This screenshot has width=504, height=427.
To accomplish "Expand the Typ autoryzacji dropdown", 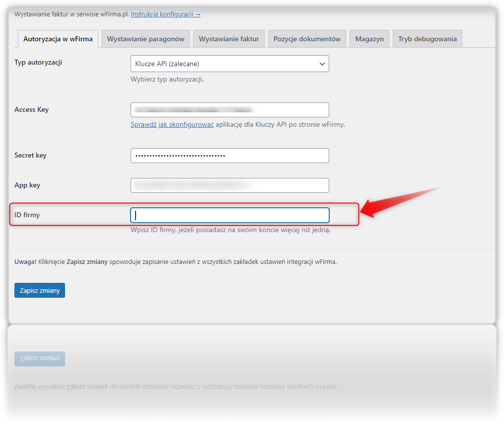I will 230,64.
